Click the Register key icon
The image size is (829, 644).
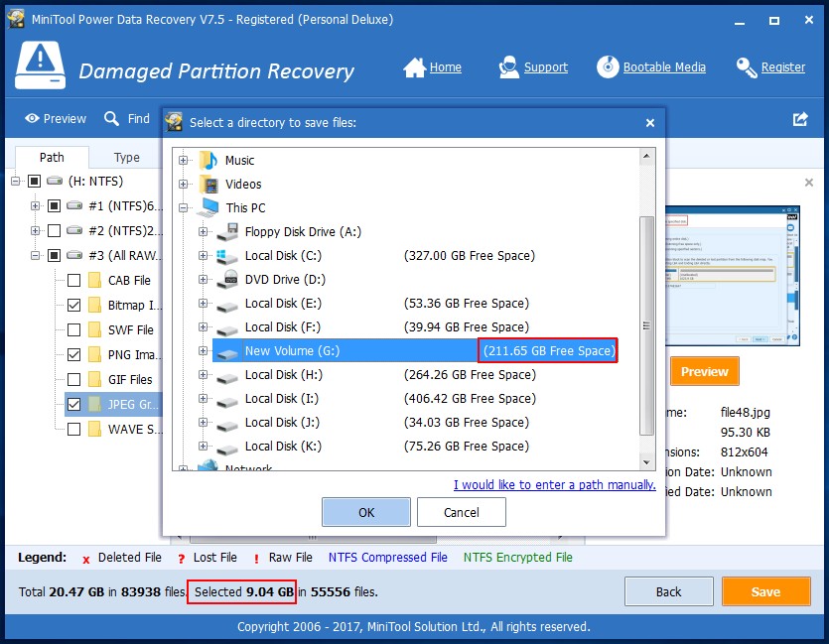(746, 66)
